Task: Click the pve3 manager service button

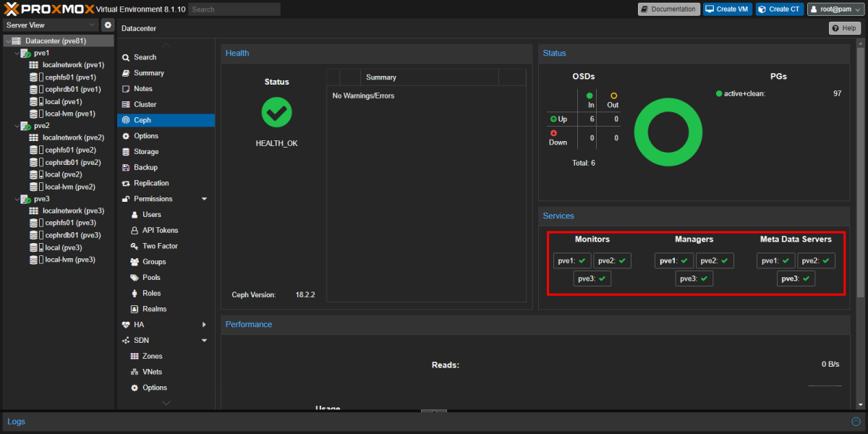Action: pos(694,278)
